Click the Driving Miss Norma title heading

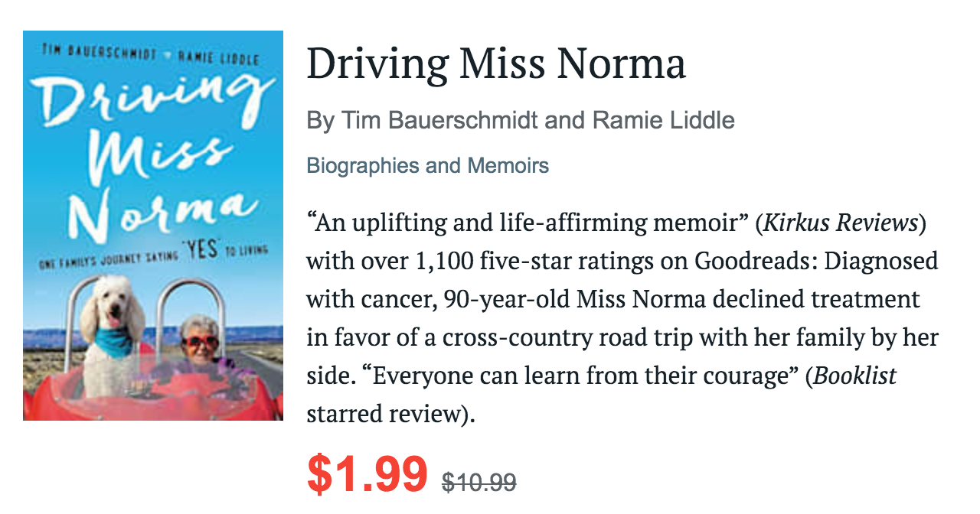pos(496,64)
